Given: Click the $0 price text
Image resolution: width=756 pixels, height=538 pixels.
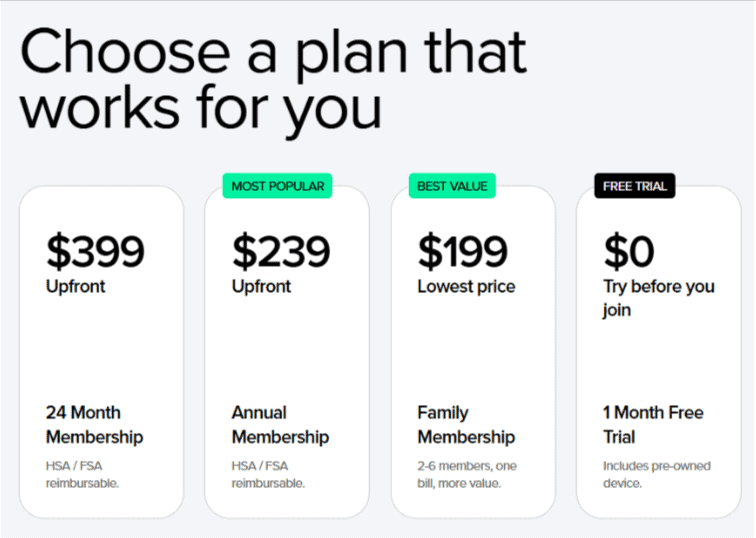Looking at the screenshot, I should click(629, 251).
